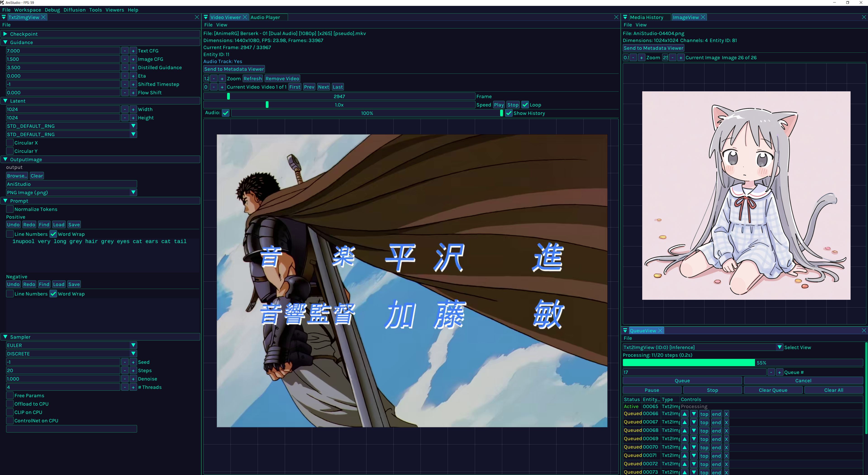Screen dimensions: 868x475
Task: Open the Txt2ImgView dock window menu triangle
Action: (4, 17)
